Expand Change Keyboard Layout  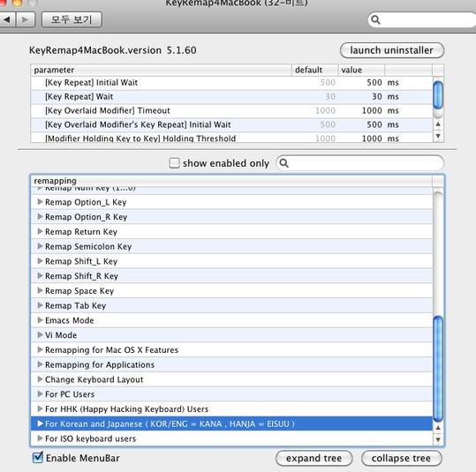[40, 379]
